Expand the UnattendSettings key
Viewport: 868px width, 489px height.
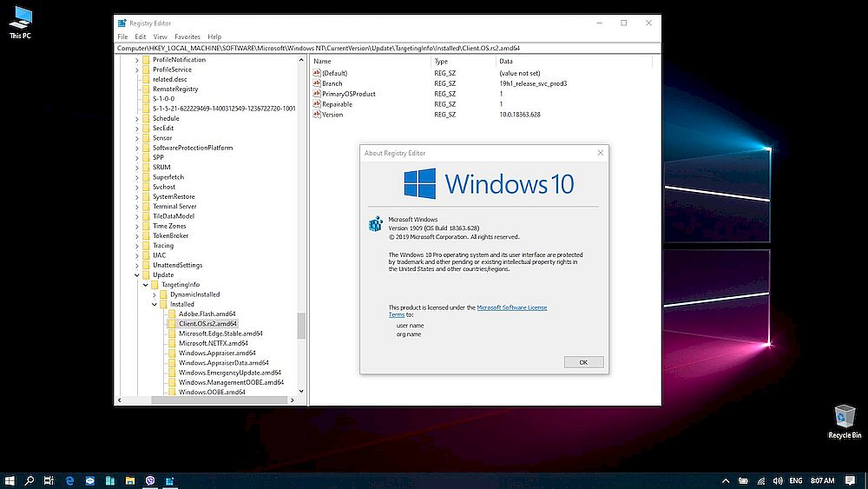(x=137, y=265)
